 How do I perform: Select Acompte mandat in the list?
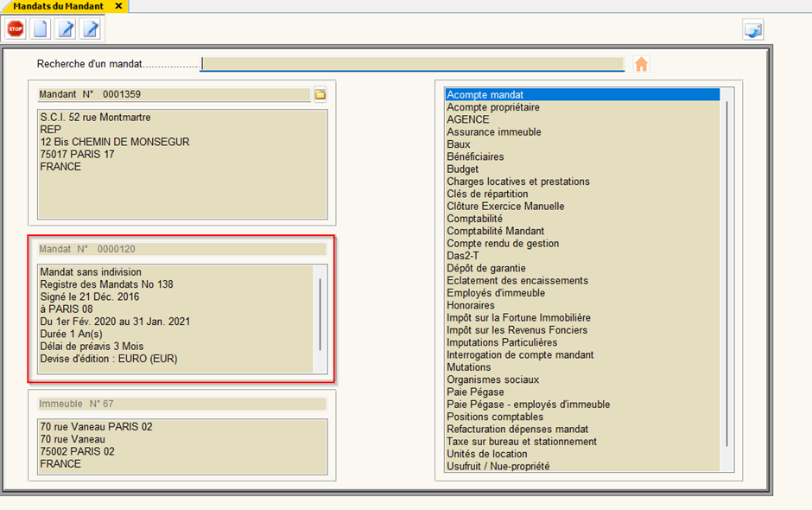pyautogui.click(x=485, y=95)
